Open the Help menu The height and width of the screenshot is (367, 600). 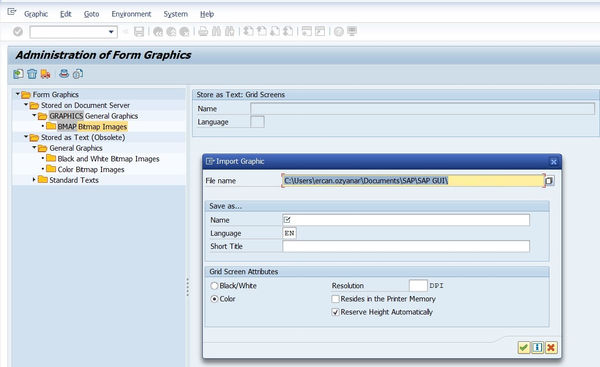(207, 14)
